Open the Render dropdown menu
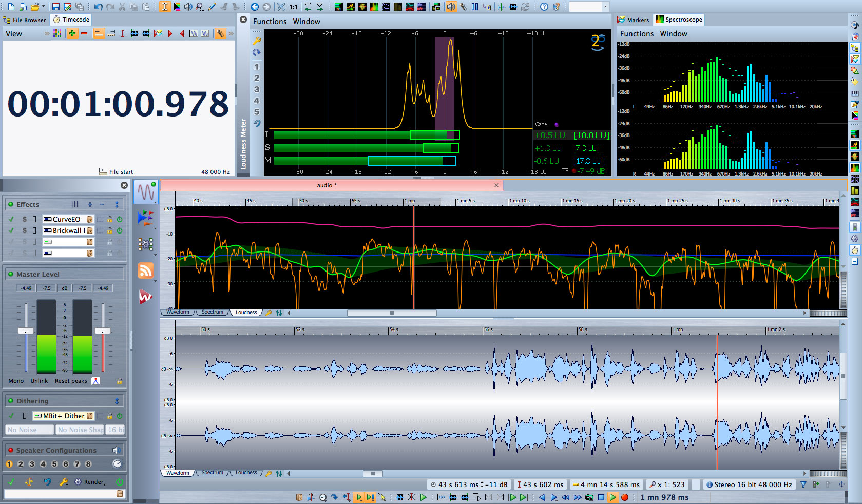862x504 pixels. pyautogui.click(x=91, y=482)
